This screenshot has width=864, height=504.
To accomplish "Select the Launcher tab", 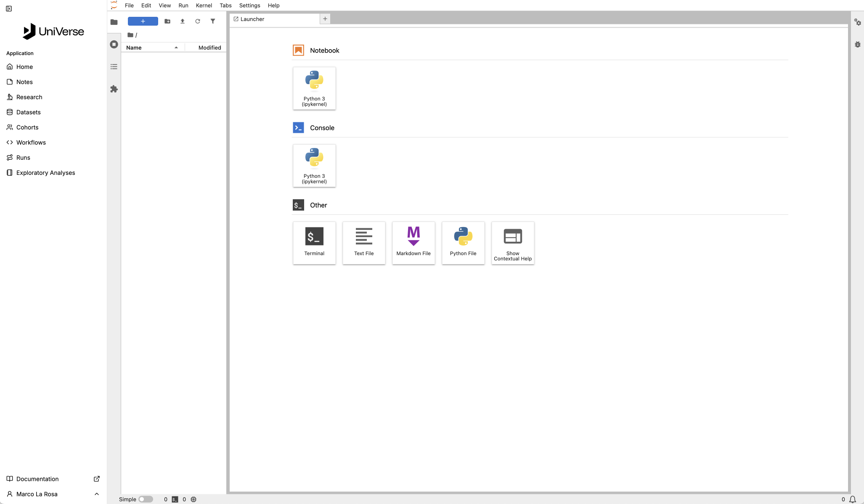I will coord(252,19).
